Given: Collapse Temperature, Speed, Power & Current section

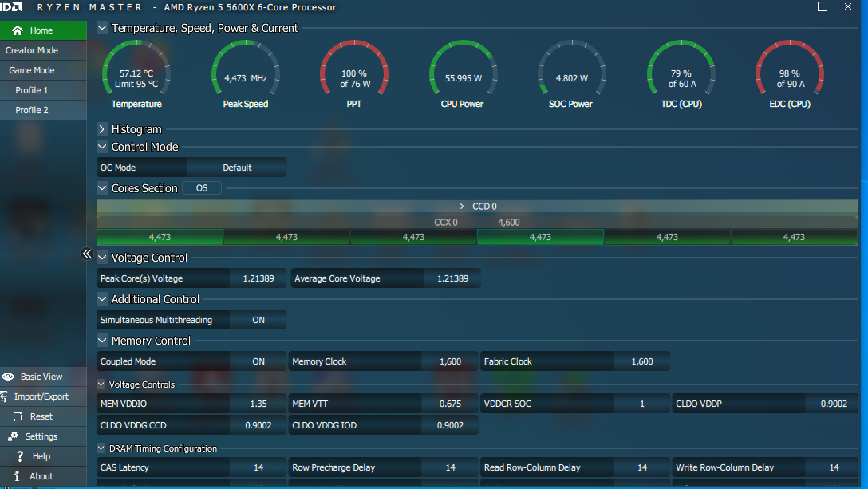Looking at the screenshot, I should point(102,28).
